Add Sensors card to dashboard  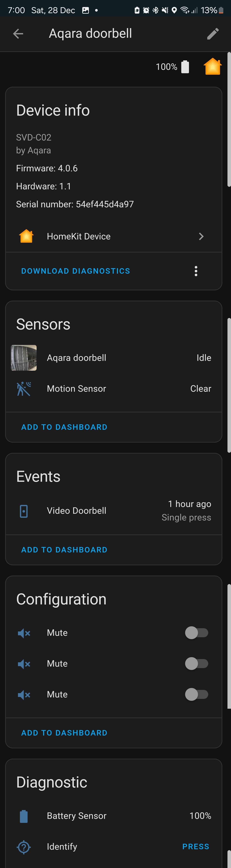pos(64,427)
